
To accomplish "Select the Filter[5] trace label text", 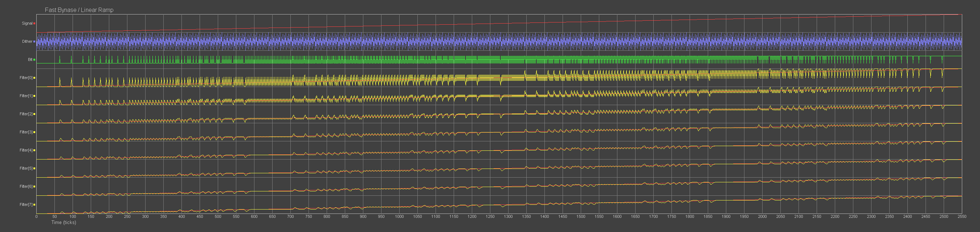I will (x=26, y=168).
